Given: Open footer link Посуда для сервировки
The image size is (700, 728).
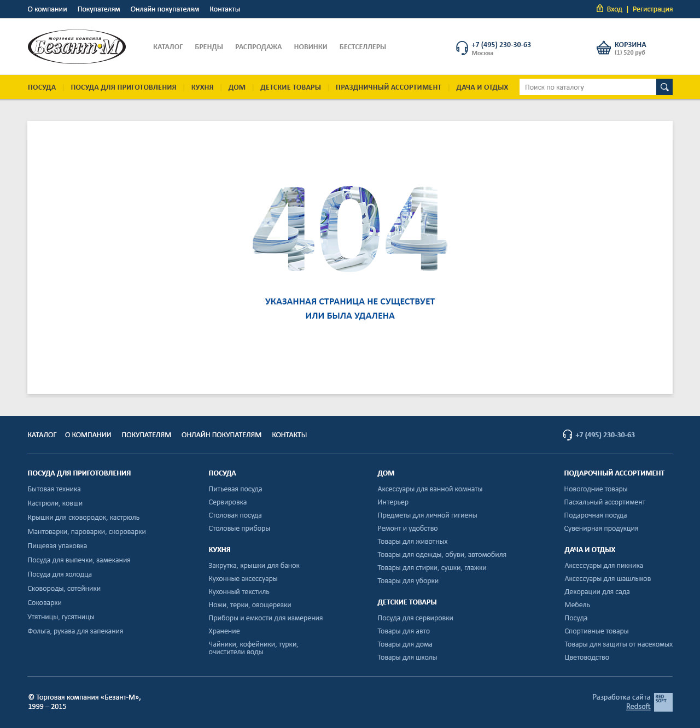Looking at the screenshot, I should [x=416, y=618].
